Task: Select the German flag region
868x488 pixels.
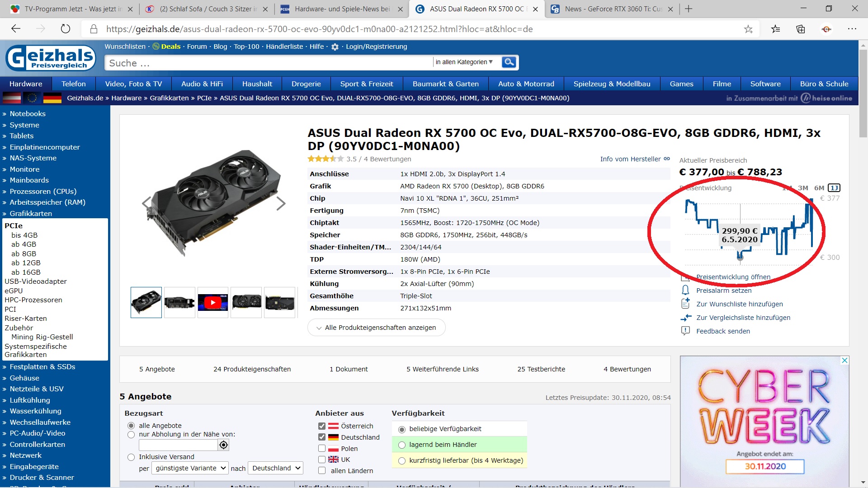Action: tap(52, 98)
